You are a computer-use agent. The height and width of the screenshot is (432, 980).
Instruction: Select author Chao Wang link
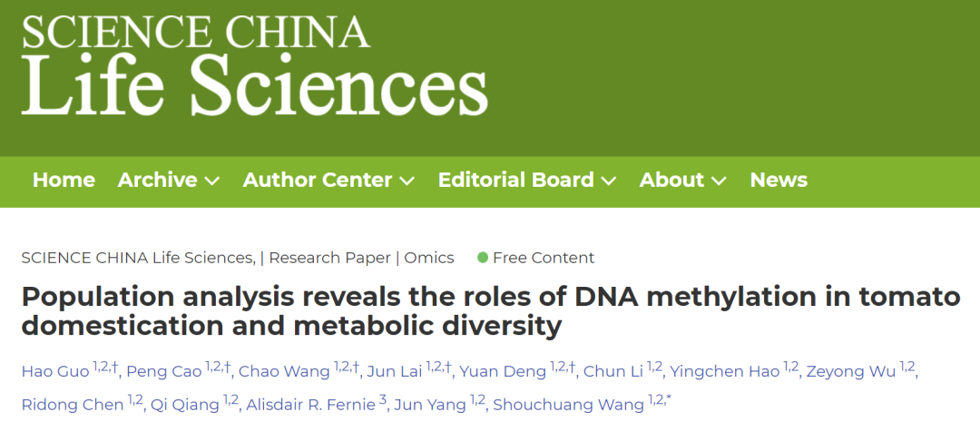pyautogui.click(x=284, y=371)
